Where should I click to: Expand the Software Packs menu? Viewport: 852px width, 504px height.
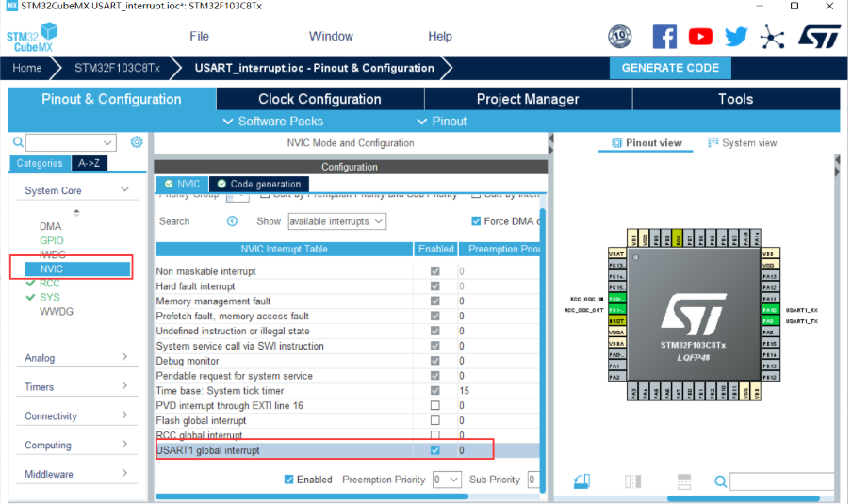(x=272, y=122)
